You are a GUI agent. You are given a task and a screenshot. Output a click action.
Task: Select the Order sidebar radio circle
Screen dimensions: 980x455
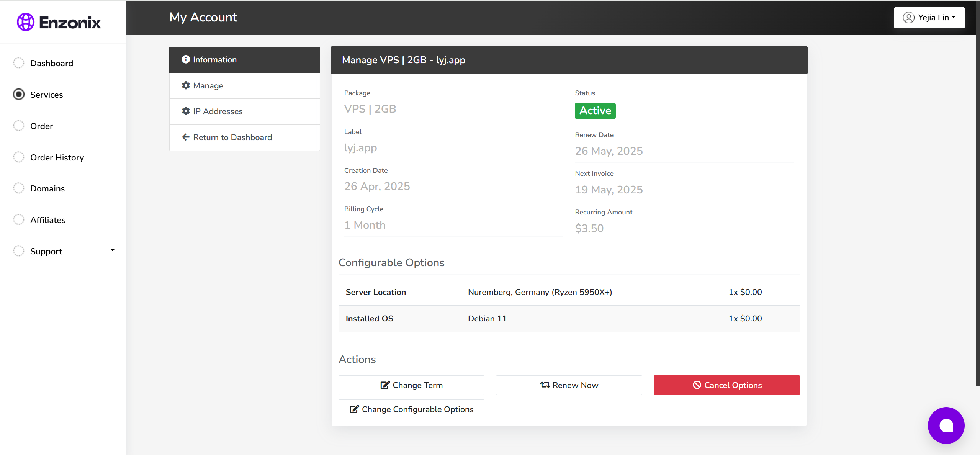click(18, 126)
